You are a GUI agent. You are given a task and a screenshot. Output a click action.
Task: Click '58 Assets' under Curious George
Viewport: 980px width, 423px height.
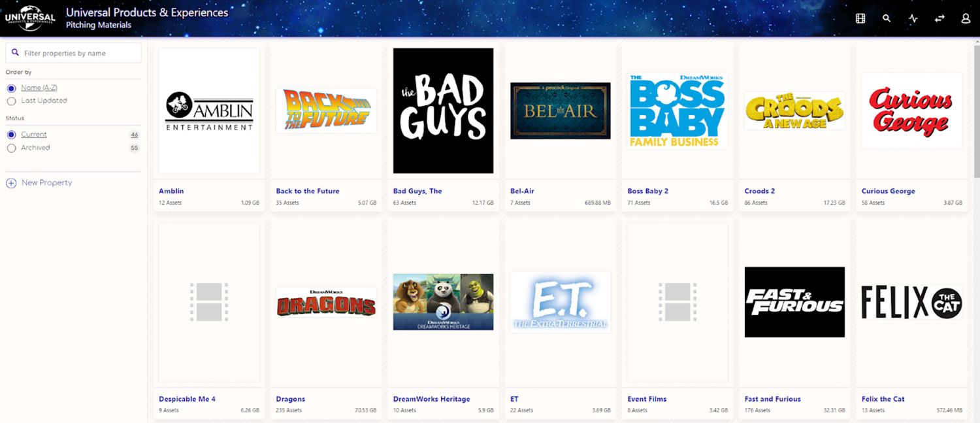click(x=874, y=203)
